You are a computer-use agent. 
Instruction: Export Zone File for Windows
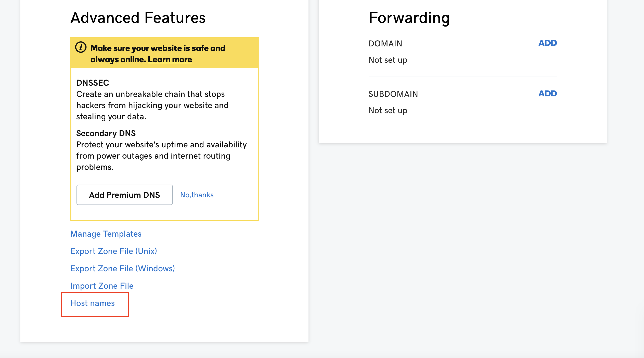pyautogui.click(x=122, y=268)
